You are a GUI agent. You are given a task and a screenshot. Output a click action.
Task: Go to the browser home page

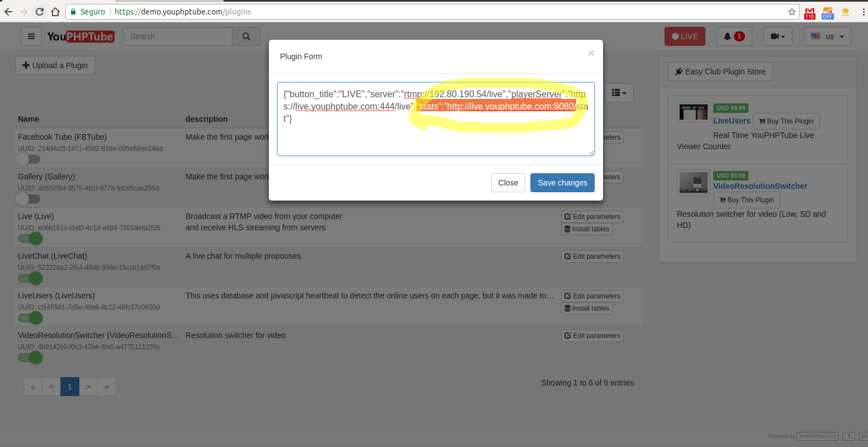(55, 11)
